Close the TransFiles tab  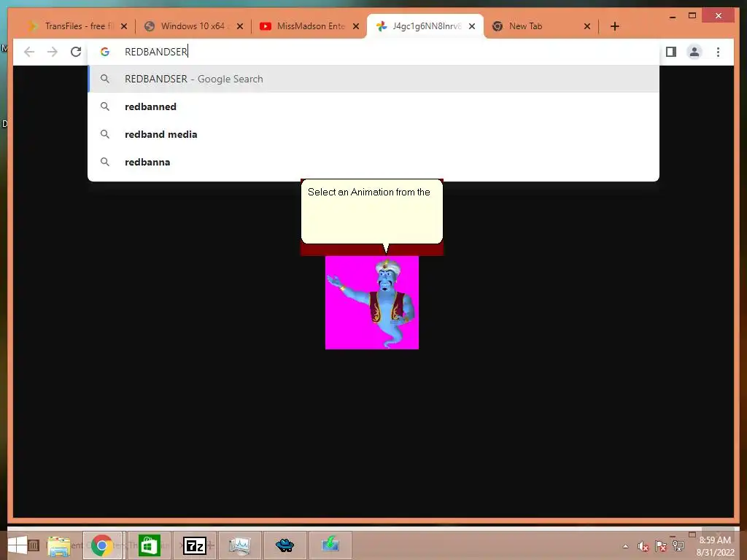124,26
